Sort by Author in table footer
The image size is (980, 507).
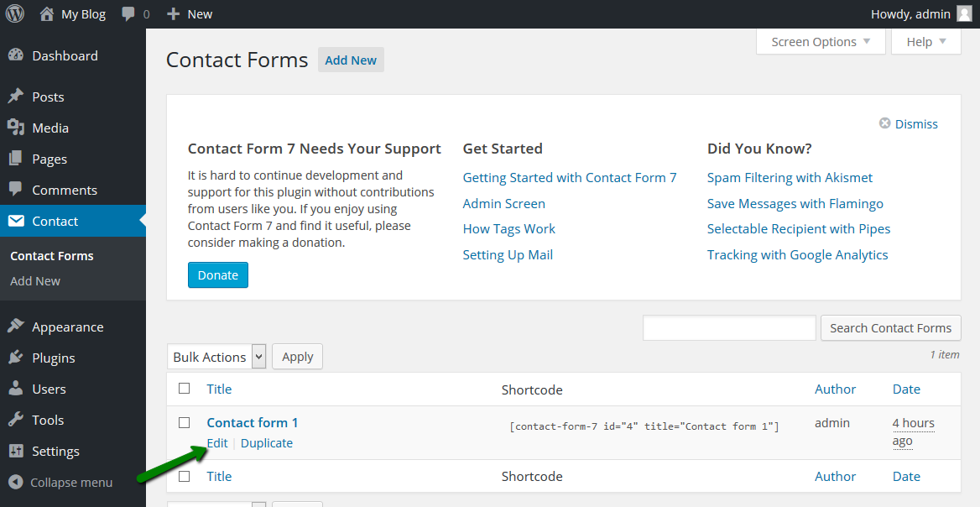point(835,477)
